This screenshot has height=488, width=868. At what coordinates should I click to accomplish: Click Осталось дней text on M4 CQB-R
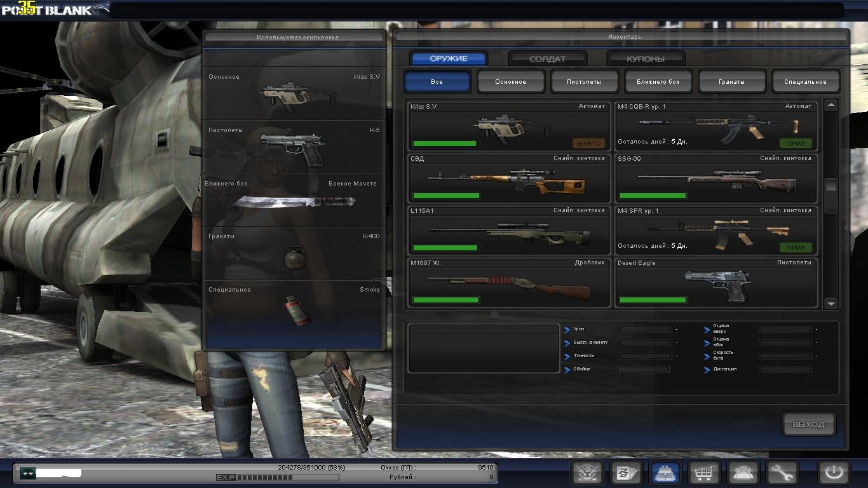tap(653, 142)
